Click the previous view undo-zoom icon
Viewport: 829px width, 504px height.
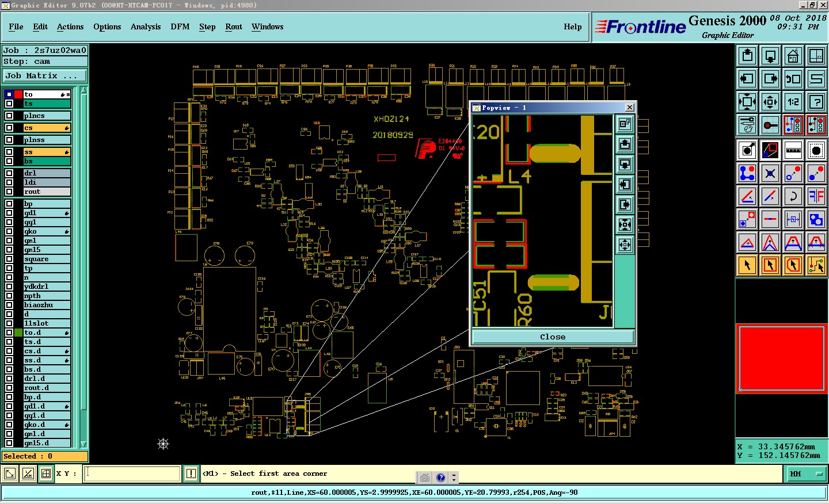click(x=793, y=79)
